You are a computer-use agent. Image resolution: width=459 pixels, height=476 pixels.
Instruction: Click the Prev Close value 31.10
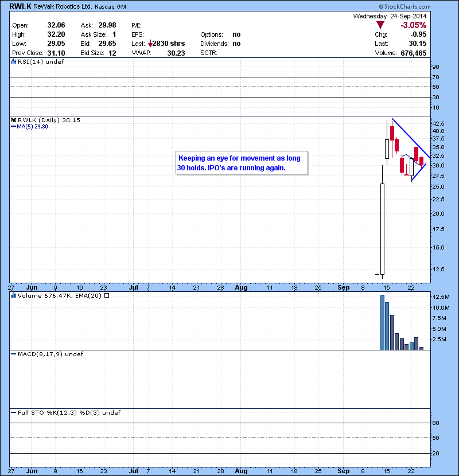(x=56, y=53)
